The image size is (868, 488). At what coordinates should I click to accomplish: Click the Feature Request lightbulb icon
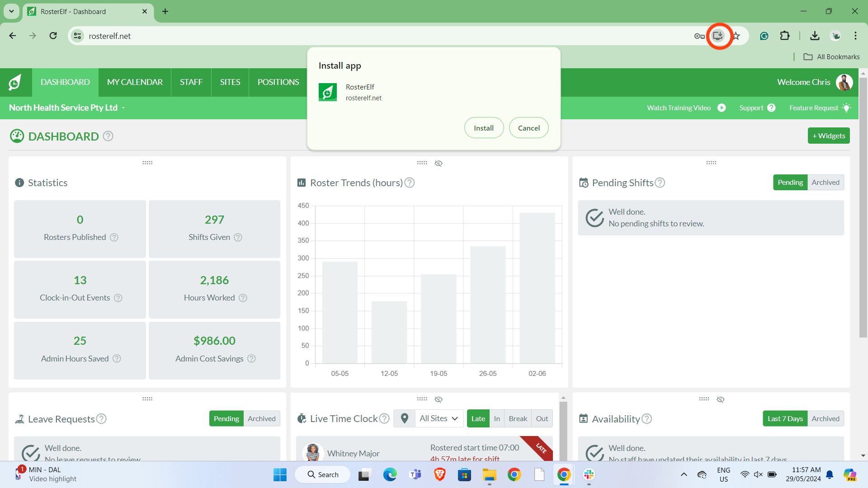(847, 108)
